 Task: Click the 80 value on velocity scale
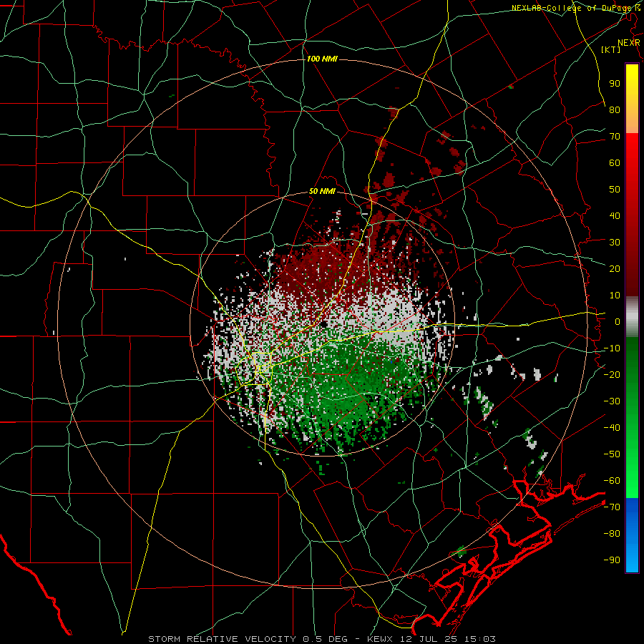click(615, 109)
